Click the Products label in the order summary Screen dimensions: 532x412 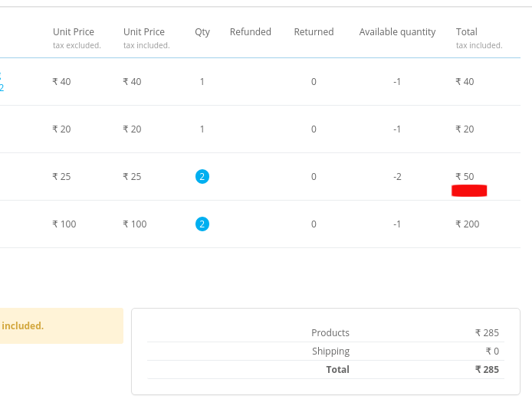pos(330,333)
